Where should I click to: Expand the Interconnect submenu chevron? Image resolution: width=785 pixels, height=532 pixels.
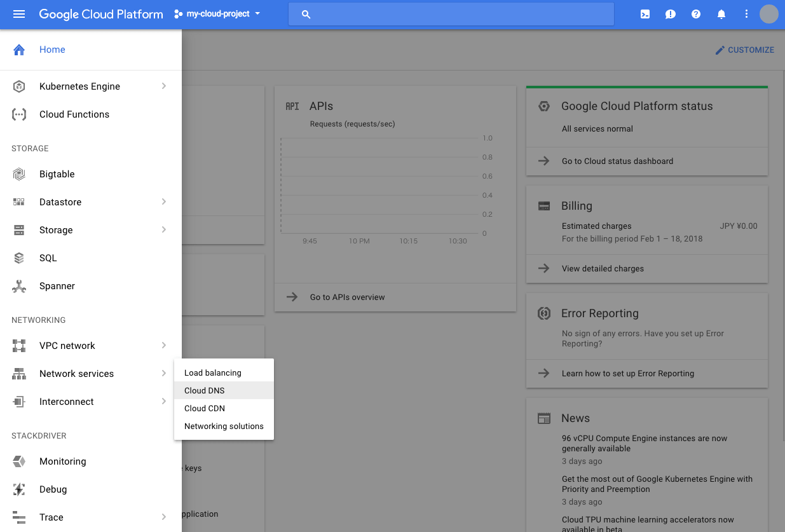(x=164, y=401)
